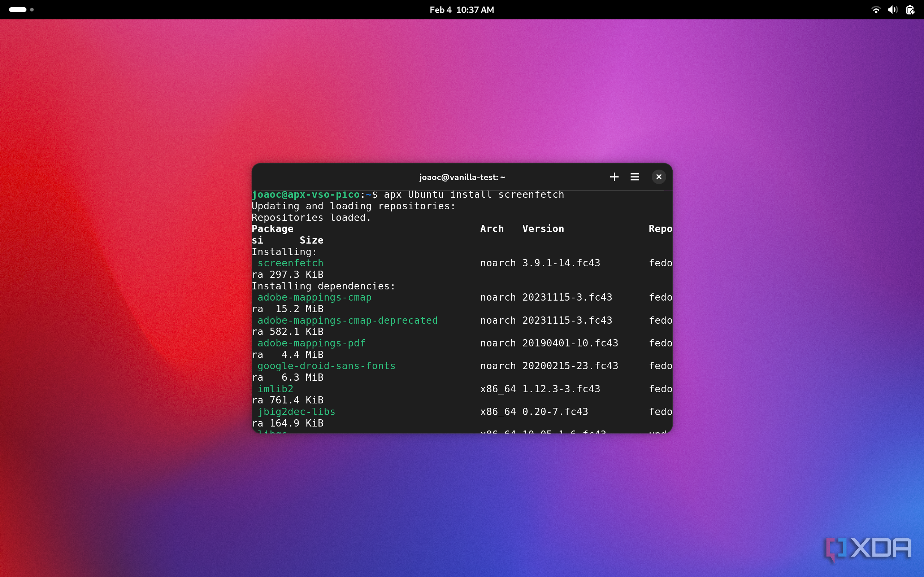Click the jbig2dec-libs package name
The height and width of the screenshot is (577, 924).
(x=297, y=412)
